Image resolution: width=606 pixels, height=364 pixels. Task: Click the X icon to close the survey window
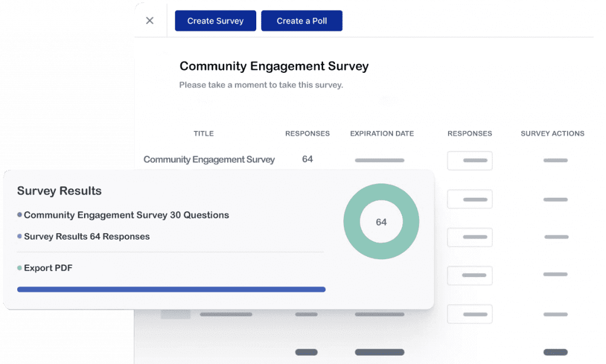[x=150, y=20]
